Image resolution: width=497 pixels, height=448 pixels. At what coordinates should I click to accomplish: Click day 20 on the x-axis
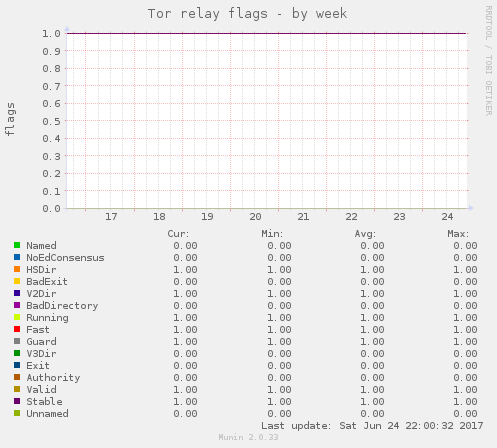[x=255, y=217]
